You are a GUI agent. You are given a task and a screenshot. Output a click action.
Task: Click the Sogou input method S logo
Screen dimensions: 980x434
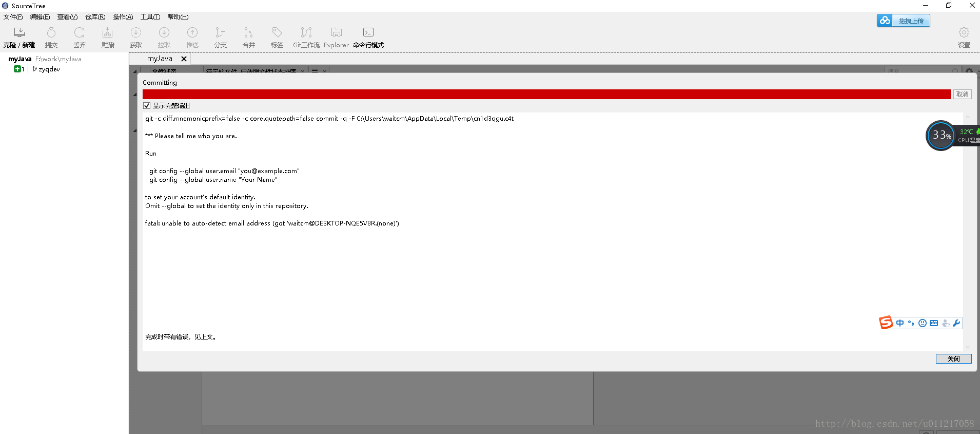tap(886, 323)
